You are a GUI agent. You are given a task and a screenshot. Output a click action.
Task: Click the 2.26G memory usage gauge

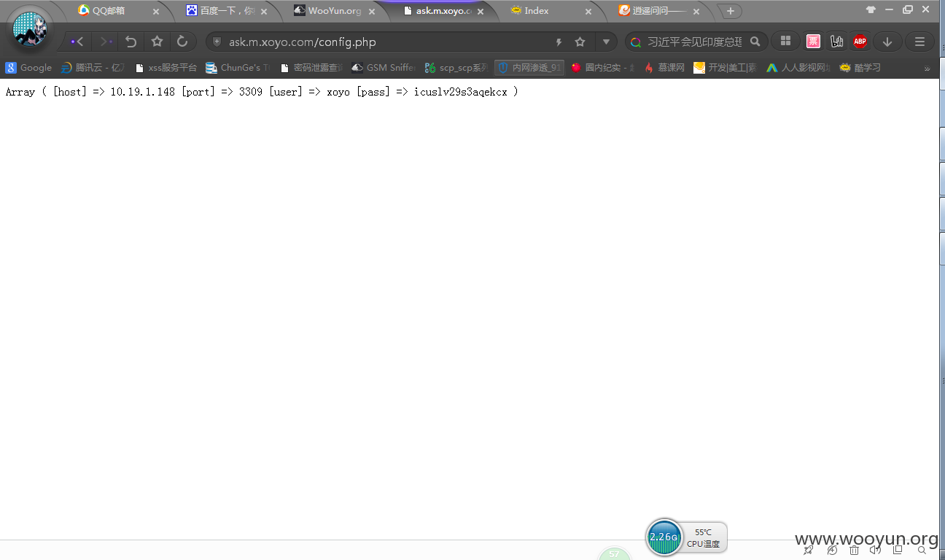click(664, 537)
